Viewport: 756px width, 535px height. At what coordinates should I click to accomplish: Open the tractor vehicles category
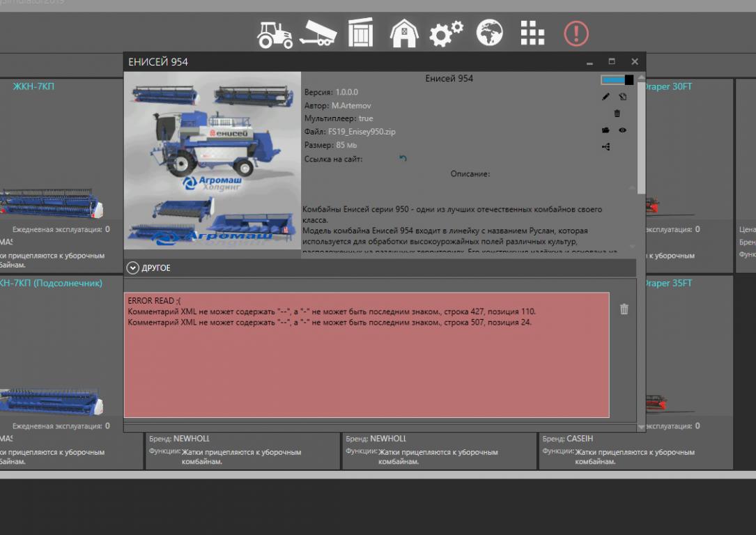(275, 34)
